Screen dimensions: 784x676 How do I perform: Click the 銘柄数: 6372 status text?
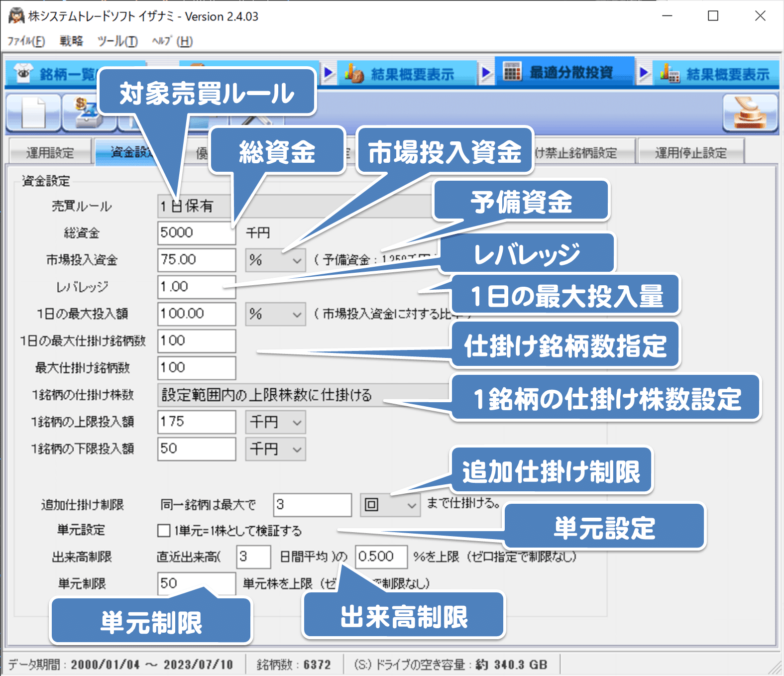point(294,665)
